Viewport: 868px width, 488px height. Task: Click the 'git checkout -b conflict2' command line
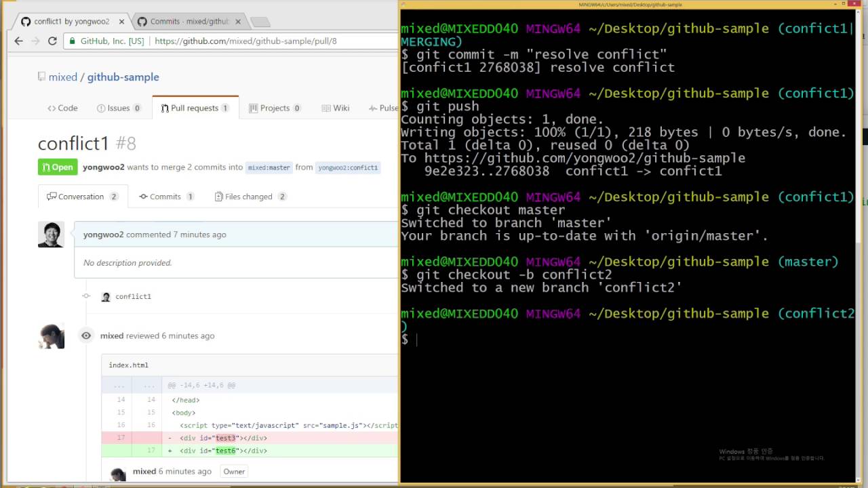click(x=506, y=274)
